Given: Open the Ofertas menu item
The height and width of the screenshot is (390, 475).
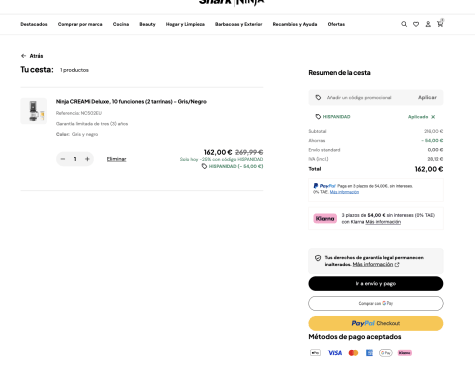Looking at the screenshot, I should (x=336, y=24).
